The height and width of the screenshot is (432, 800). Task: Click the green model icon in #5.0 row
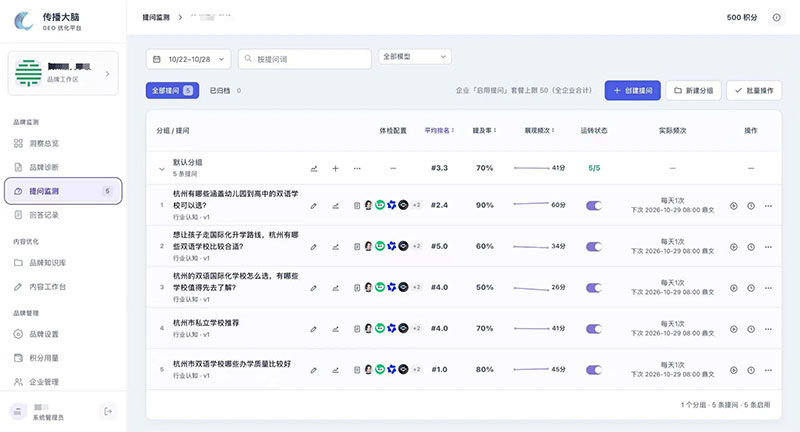(x=380, y=246)
